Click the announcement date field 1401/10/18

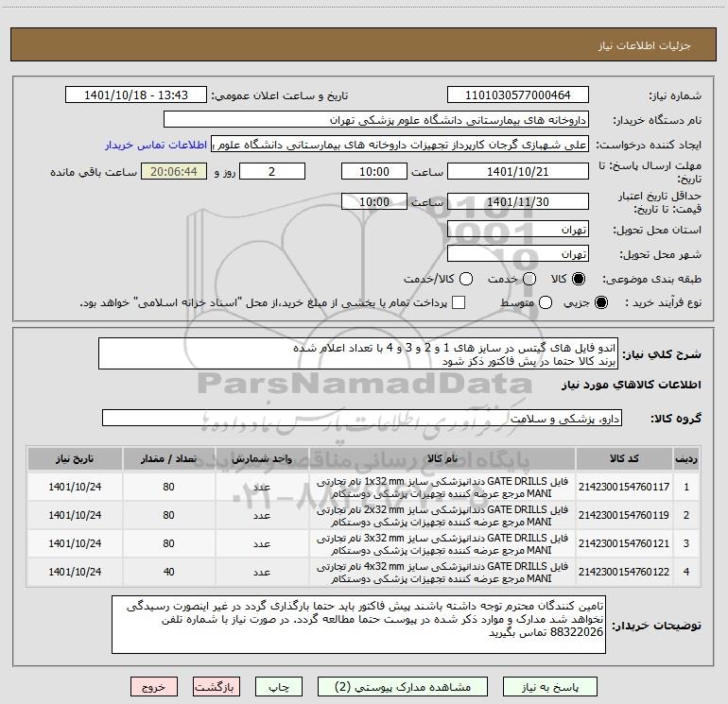(136, 94)
